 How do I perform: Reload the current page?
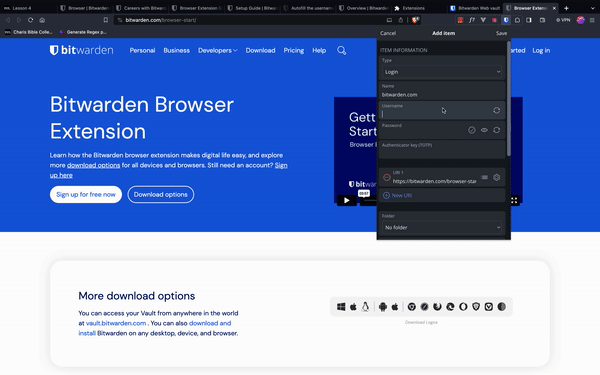point(30,20)
